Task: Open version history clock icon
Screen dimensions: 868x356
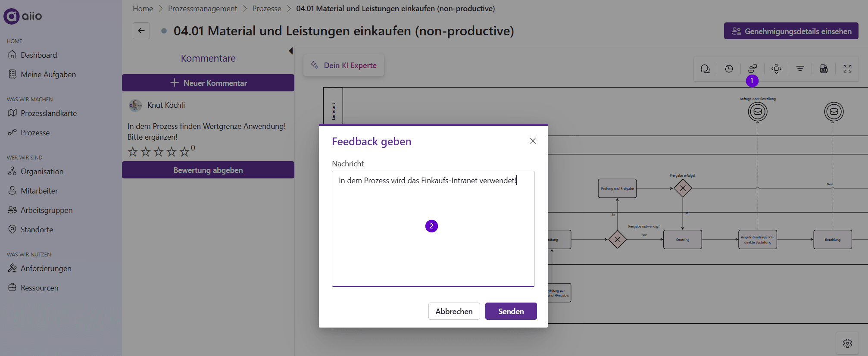Action: pyautogui.click(x=729, y=69)
